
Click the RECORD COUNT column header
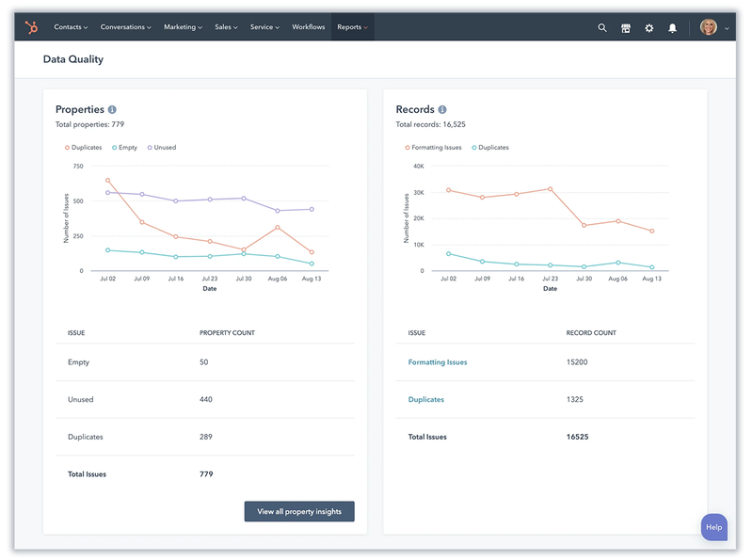[x=591, y=333]
